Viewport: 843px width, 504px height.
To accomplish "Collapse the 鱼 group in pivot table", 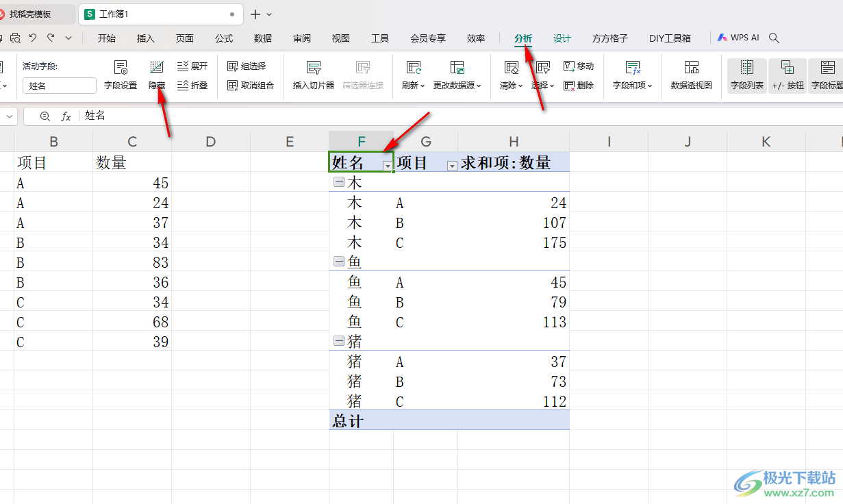I will 338,262.
